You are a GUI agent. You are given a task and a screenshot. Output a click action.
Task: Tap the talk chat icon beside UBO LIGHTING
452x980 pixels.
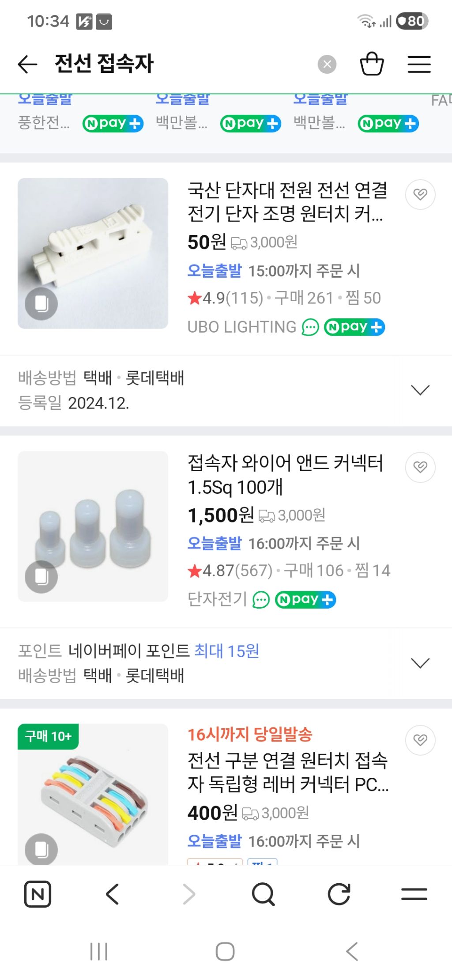pyautogui.click(x=310, y=328)
